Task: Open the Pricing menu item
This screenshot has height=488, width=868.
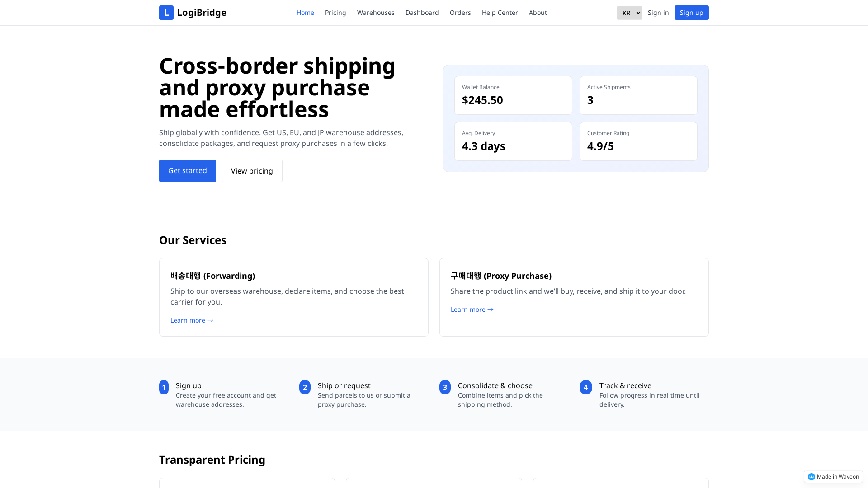Action: (x=335, y=13)
